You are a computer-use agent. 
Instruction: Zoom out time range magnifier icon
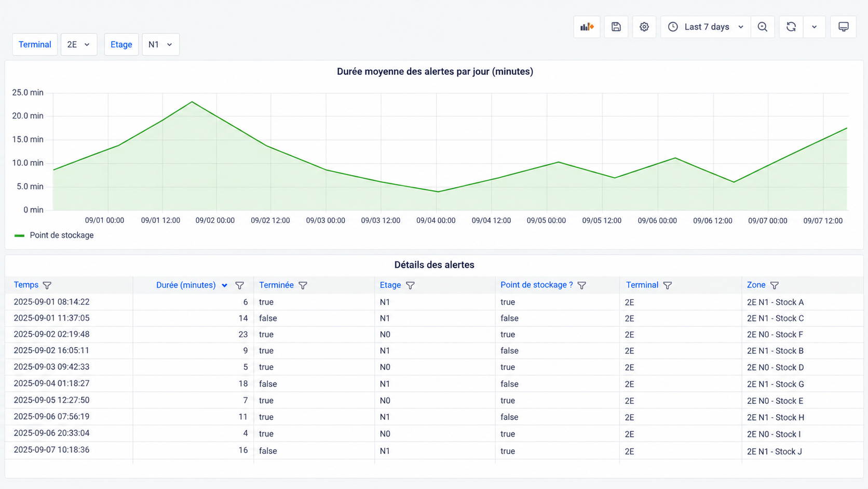point(762,27)
